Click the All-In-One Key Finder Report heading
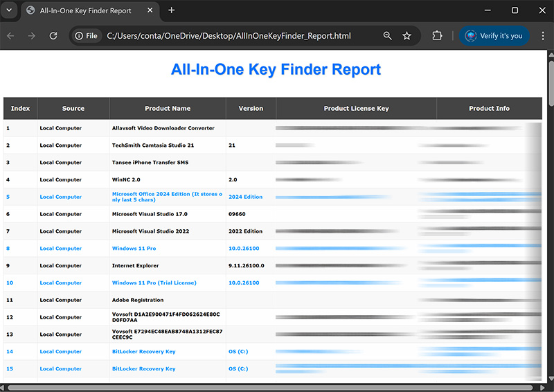The height and width of the screenshot is (392, 554). [276, 69]
